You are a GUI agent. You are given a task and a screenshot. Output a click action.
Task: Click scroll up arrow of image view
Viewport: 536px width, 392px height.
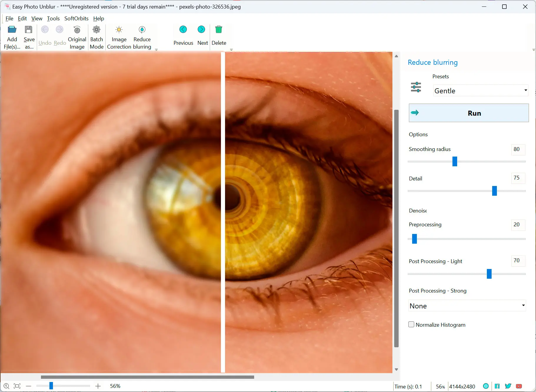[396, 56]
